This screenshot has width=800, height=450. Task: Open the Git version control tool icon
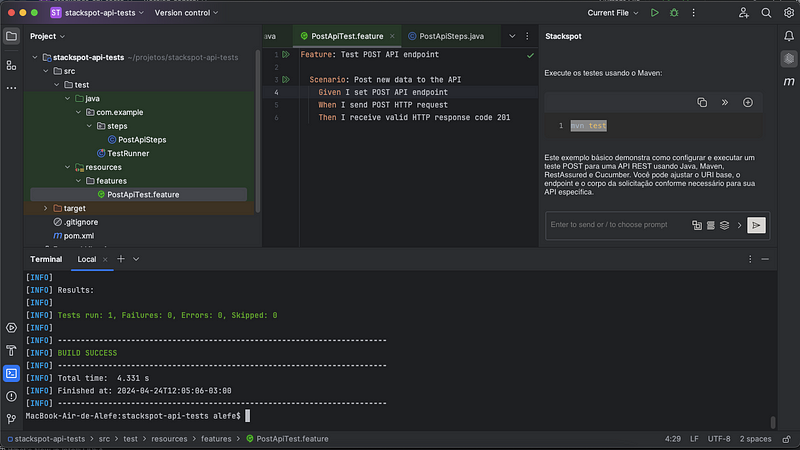click(x=11, y=419)
